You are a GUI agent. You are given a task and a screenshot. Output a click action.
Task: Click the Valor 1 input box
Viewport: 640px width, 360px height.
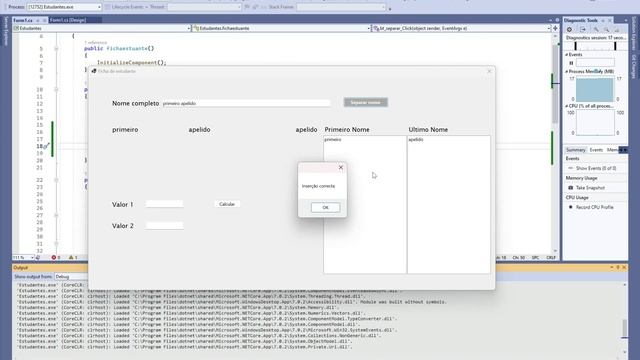(x=164, y=204)
